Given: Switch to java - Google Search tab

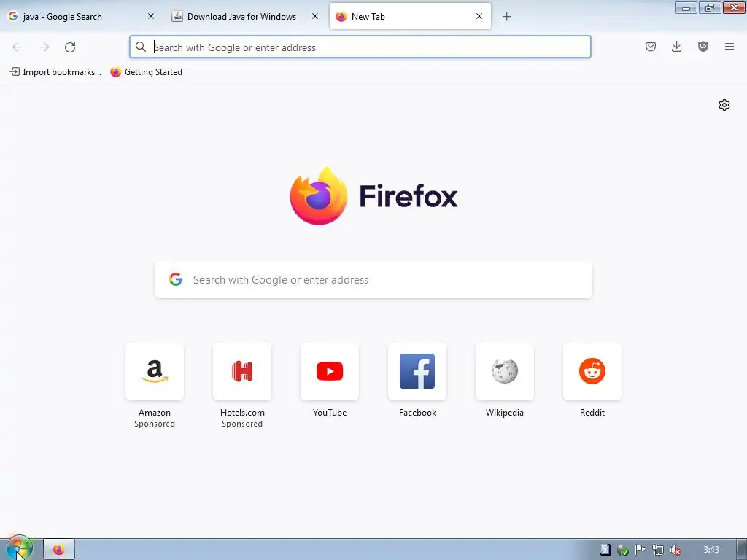Looking at the screenshot, I should (76, 17).
